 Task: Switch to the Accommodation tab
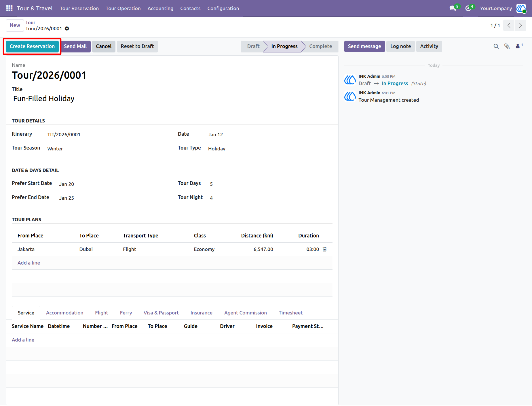(x=64, y=313)
